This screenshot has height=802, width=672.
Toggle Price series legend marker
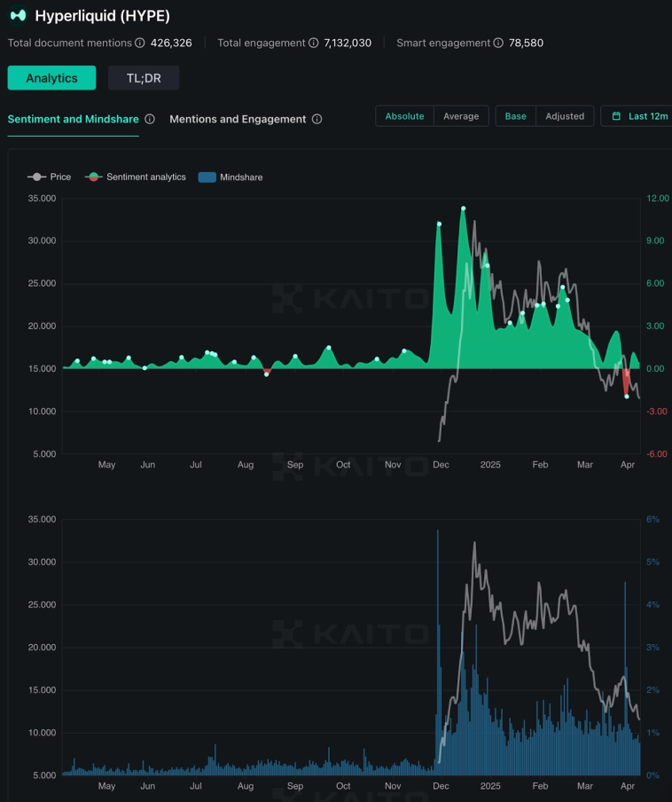(x=37, y=177)
